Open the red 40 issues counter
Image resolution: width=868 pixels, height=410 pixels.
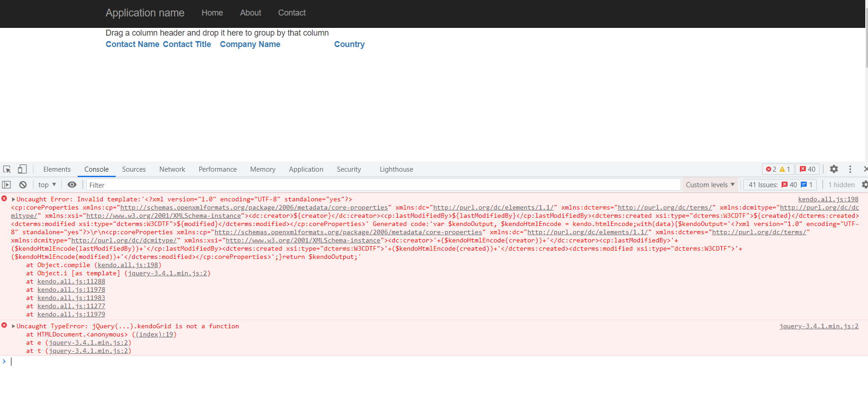click(808, 169)
